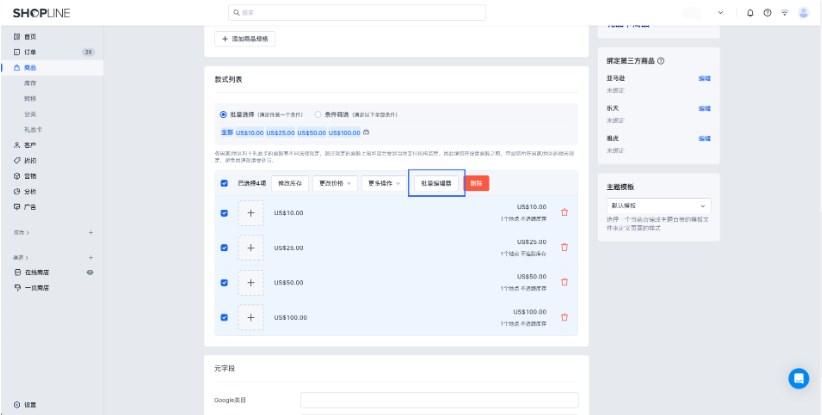This screenshot has height=415, width=822.
Task: Open Marketing (营销) icon in sidebar
Action: pyautogui.click(x=17, y=176)
